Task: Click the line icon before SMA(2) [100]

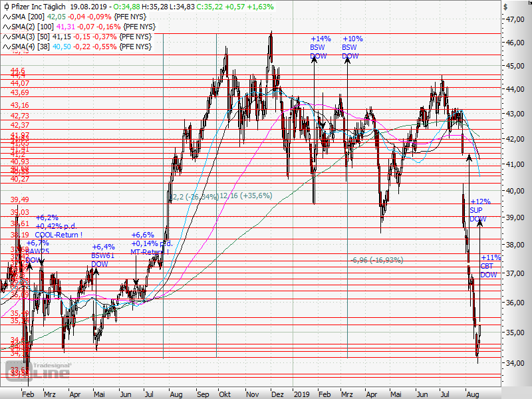Action: click(x=6, y=27)
